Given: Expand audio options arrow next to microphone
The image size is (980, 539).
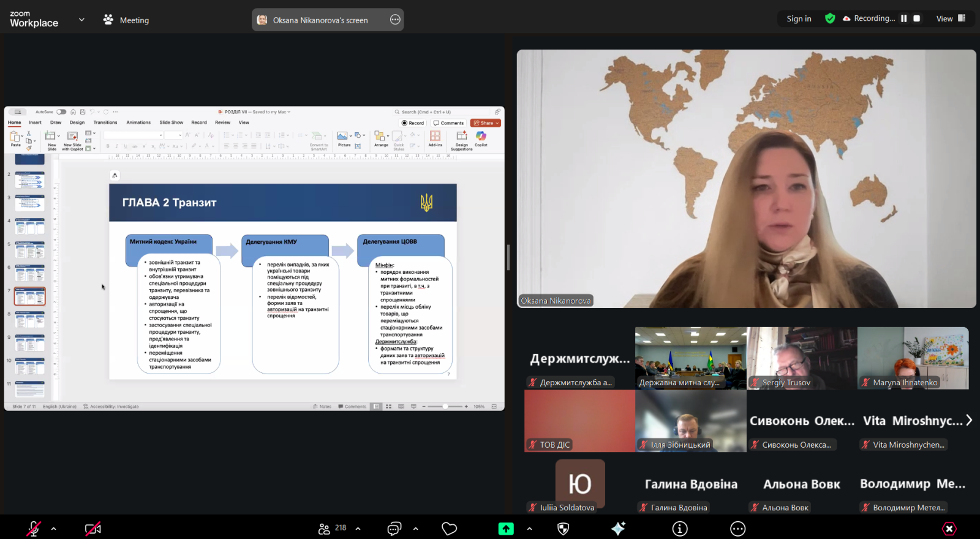Looking at the screenshot, I should tap(54, 529).
